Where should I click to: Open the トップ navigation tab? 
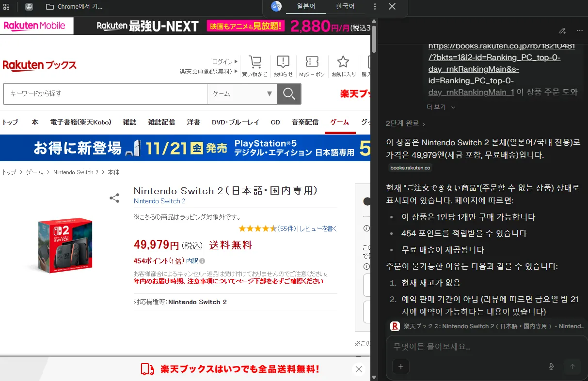[10, 122]
